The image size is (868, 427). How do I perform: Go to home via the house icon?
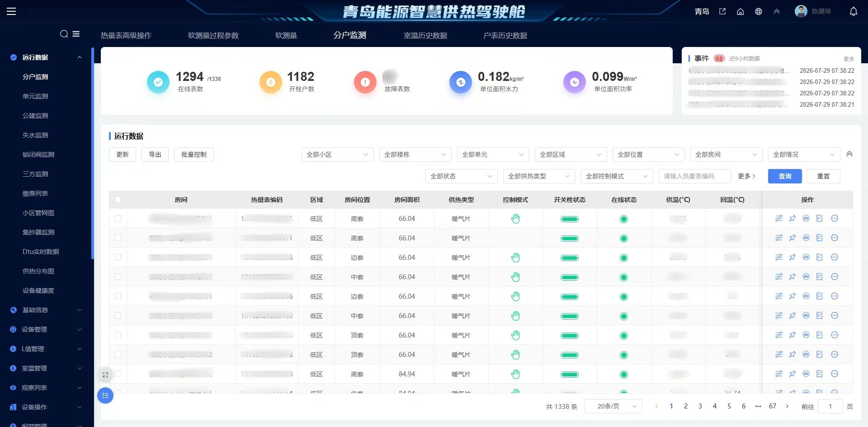click(x=741, y=11)
